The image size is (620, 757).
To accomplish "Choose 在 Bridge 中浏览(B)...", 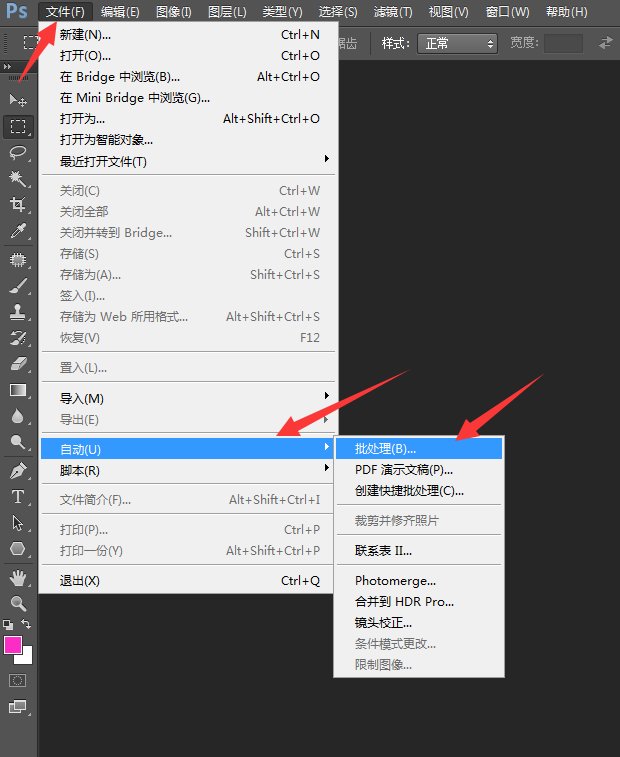I will (x=187, y=77).
